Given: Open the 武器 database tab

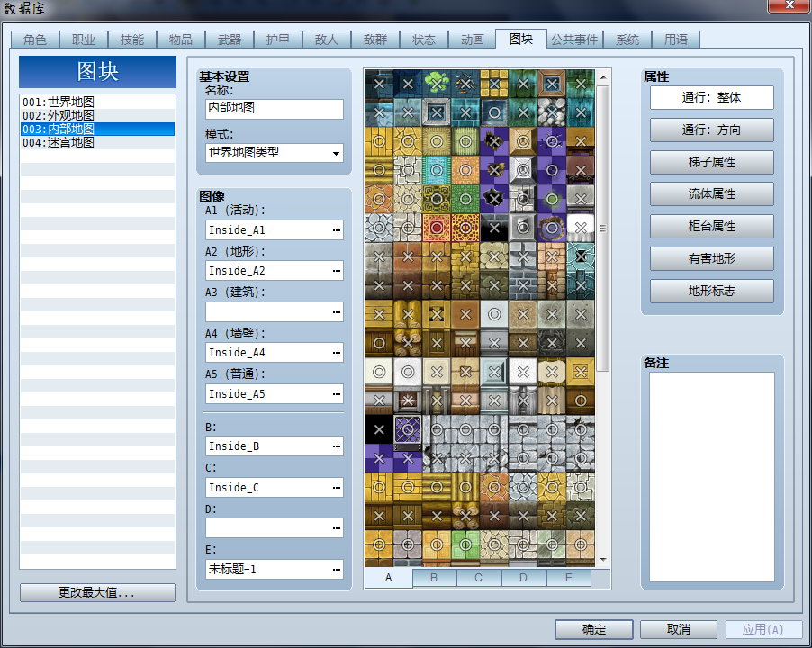Looking at the screenshot, I should tap(230, 40).
